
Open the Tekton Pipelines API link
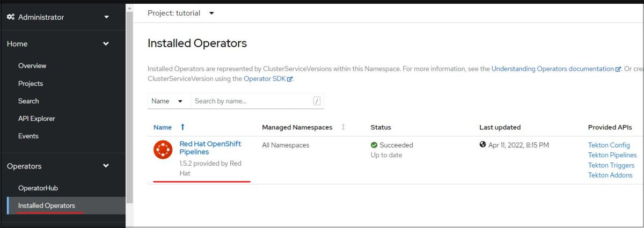pos(612,155)
